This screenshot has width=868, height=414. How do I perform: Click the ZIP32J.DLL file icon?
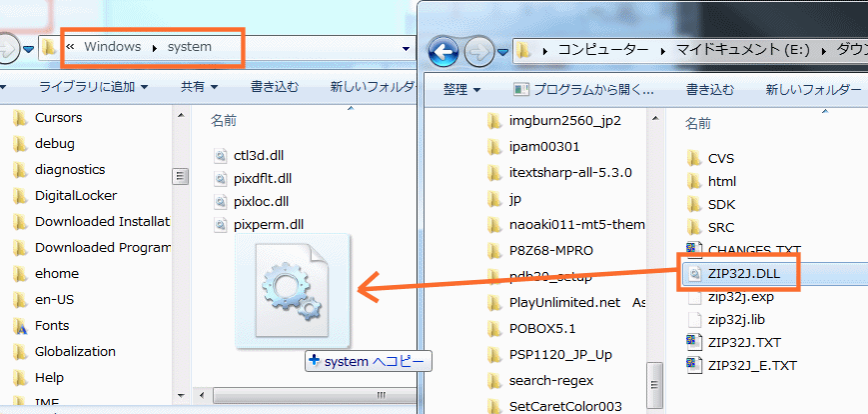(694, 272)
